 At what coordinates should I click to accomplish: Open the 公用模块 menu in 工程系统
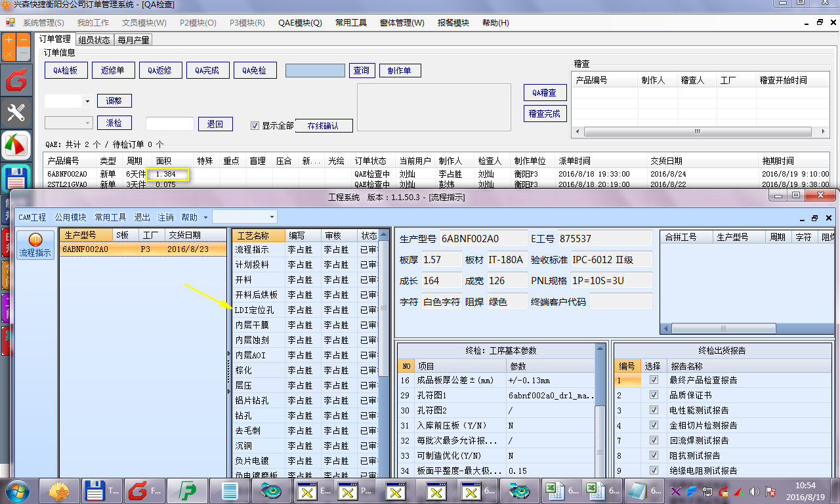70,217
